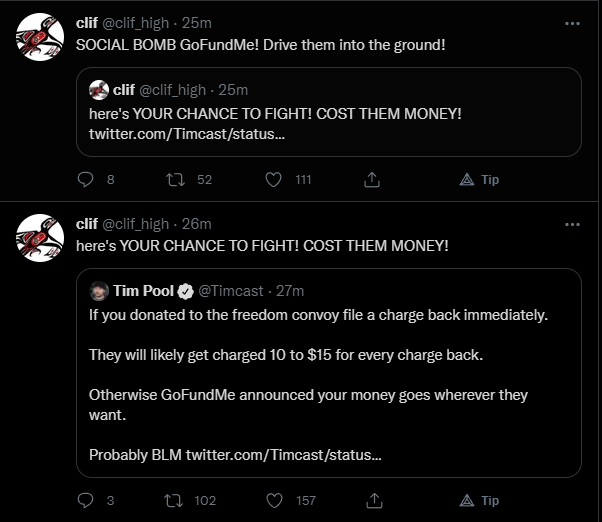Open clif's avatar on second tweet
The image size is (602, 522).
pyautogui.click(x=41, y=240)
